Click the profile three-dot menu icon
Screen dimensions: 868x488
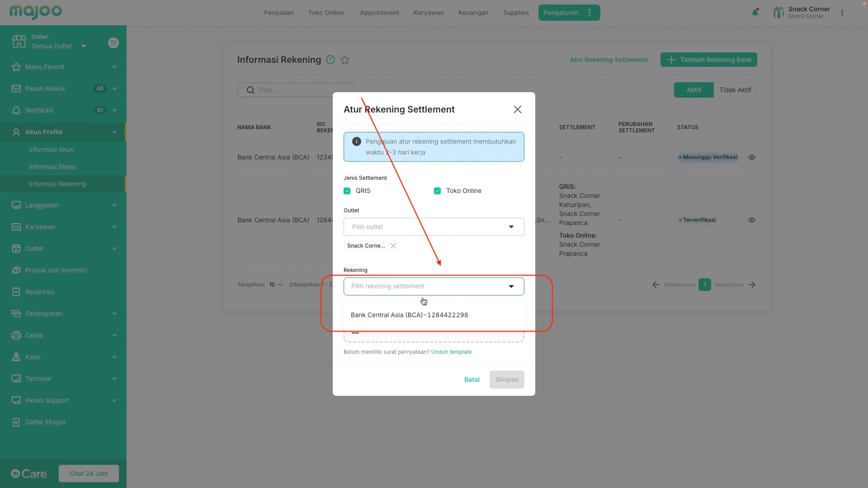[x=842, y=13]
